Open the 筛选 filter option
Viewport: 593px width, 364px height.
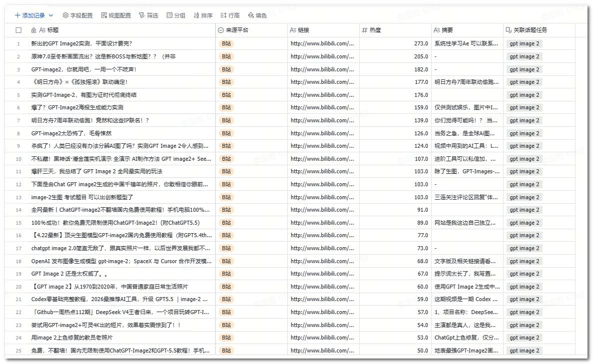coord(148,15)
